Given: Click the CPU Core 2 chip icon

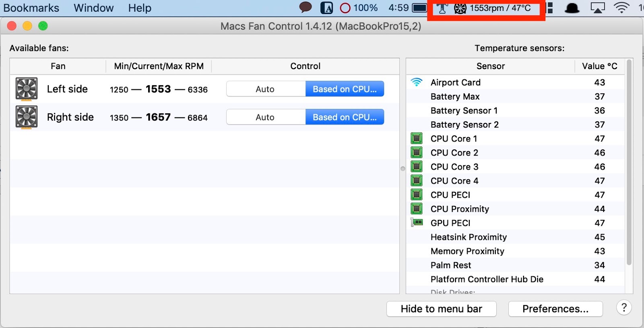Looking at the screenshot, I should pyautogui.click(x=417, y=152).
